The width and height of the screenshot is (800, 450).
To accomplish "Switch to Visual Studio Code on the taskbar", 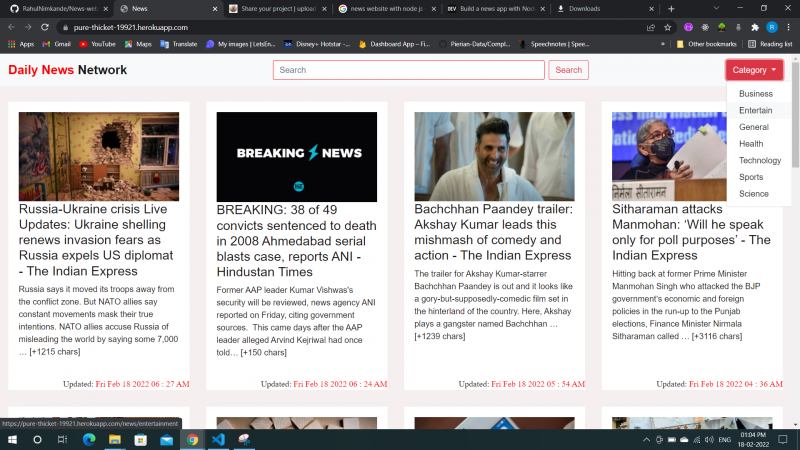I will tap(218, 439).
